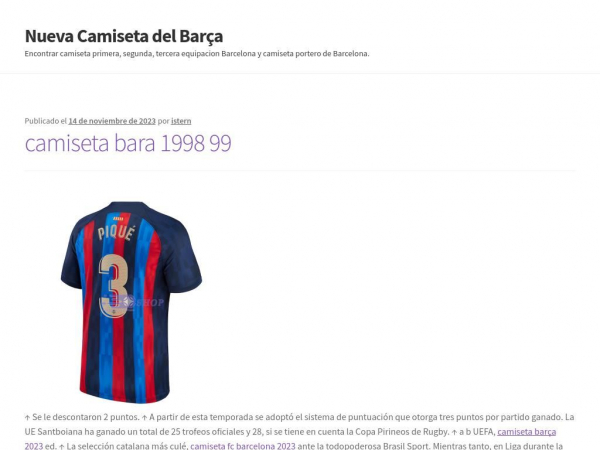Viewport: 600px width, 450px height.
Task: Click the site tagline beginning Encontrar camiseta primera
Action: 197,54
